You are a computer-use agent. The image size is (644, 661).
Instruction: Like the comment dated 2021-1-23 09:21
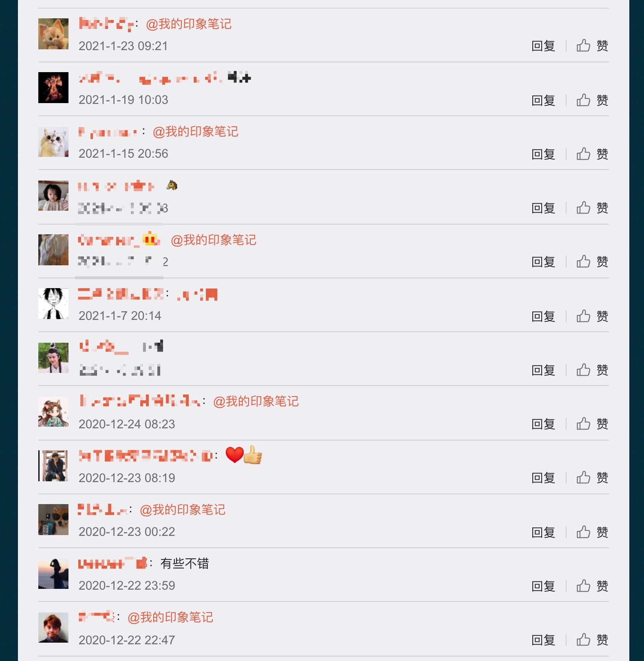click(x=592, y=46)
